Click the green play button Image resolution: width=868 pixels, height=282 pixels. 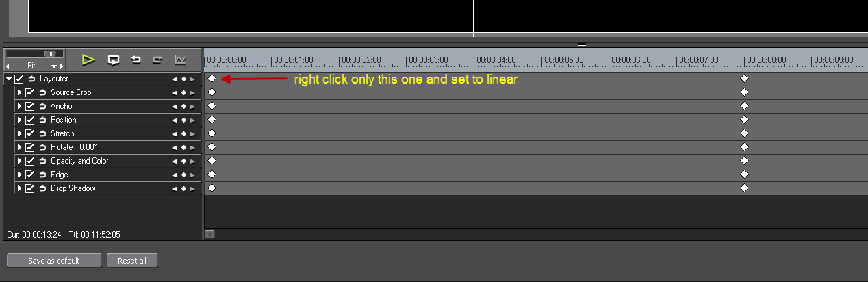tap(88, 60)
